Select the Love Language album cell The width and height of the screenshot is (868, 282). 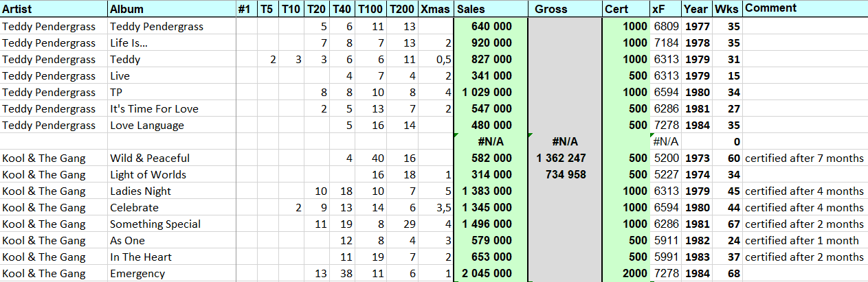pyautogui.click(x=171, y=125)
